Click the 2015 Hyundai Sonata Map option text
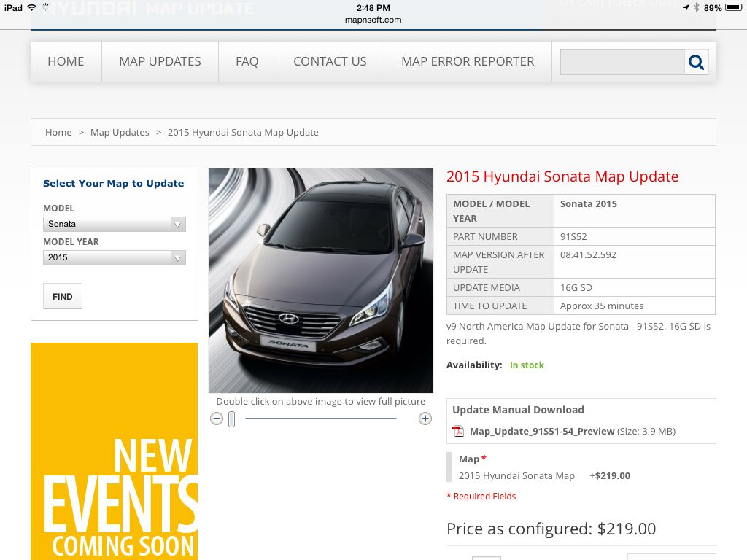Viewport: 747px width, 560px height. (x=516, y=475)
